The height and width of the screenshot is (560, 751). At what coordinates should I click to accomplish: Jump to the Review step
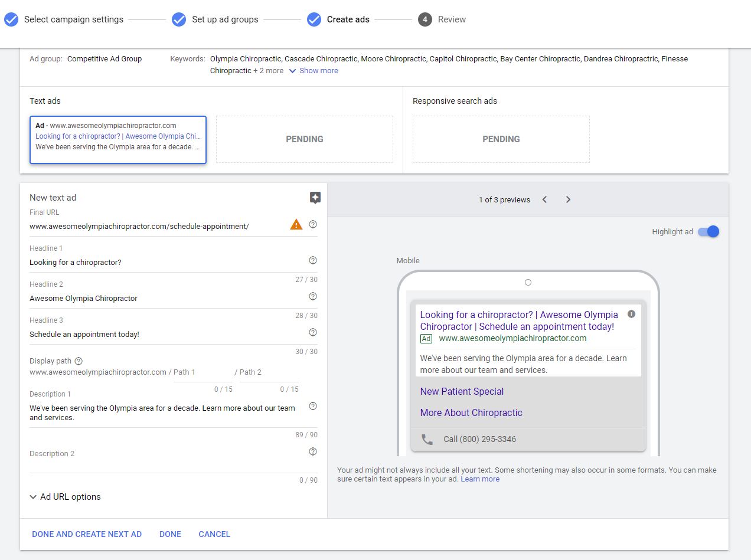tap(442, 19)
